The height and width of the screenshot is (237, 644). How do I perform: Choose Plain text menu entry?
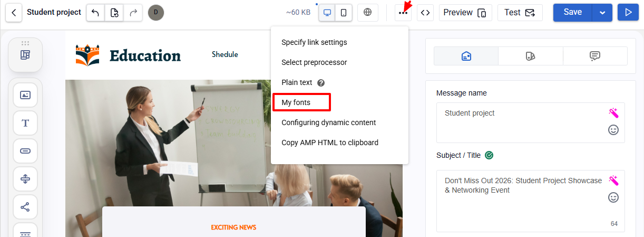pos(297,82)
